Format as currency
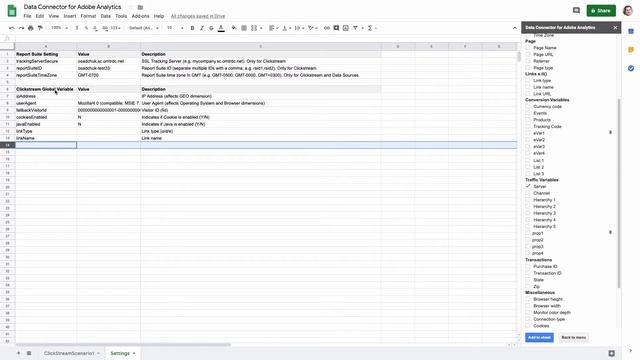640x360 pixels. click(x=77, y=28)
